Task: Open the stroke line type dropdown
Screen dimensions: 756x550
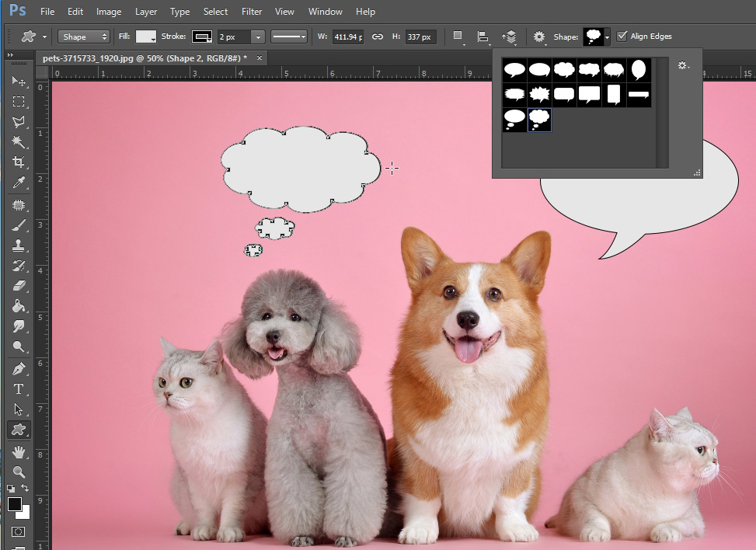Action: tap(289, 37)
